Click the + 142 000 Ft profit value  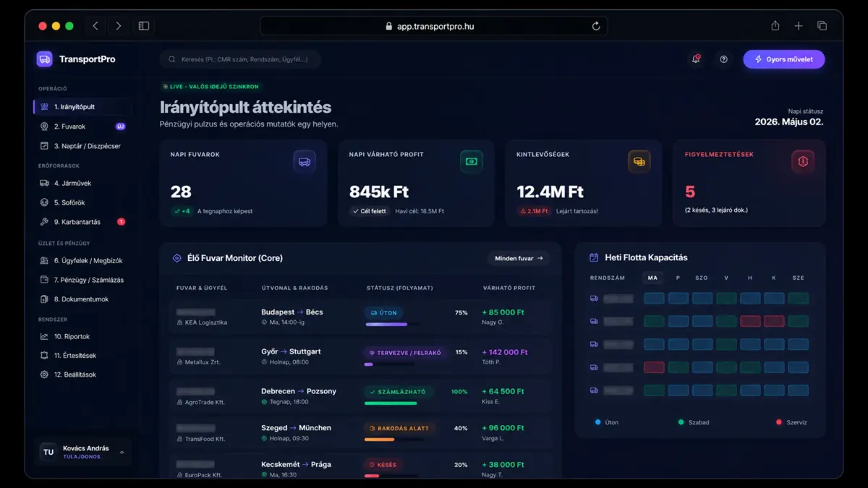click(505, 352)
